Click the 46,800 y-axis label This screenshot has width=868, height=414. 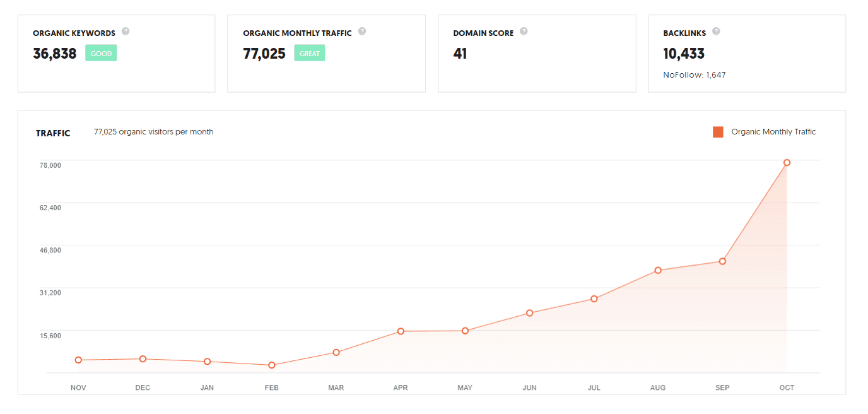(x=51, y=250)
